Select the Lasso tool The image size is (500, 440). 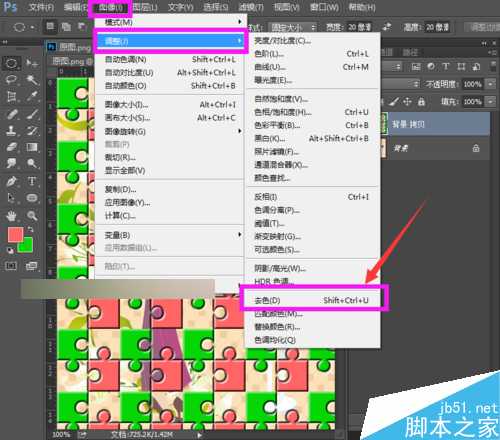[11, 79]
